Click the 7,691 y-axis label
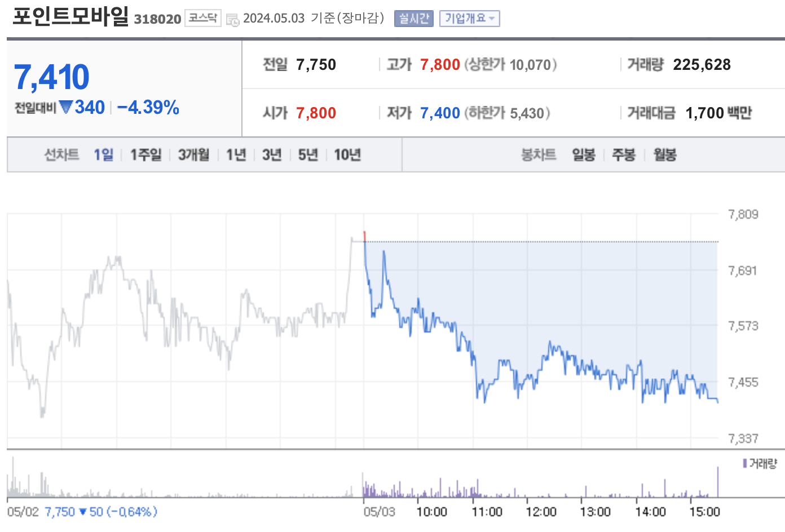Screen dimensions: 785x532 (743, 271)
